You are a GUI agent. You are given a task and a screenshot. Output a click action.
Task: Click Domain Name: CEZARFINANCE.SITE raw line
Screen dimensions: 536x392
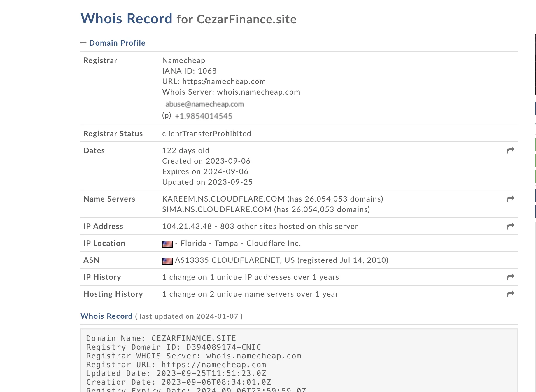coord(161,338)
